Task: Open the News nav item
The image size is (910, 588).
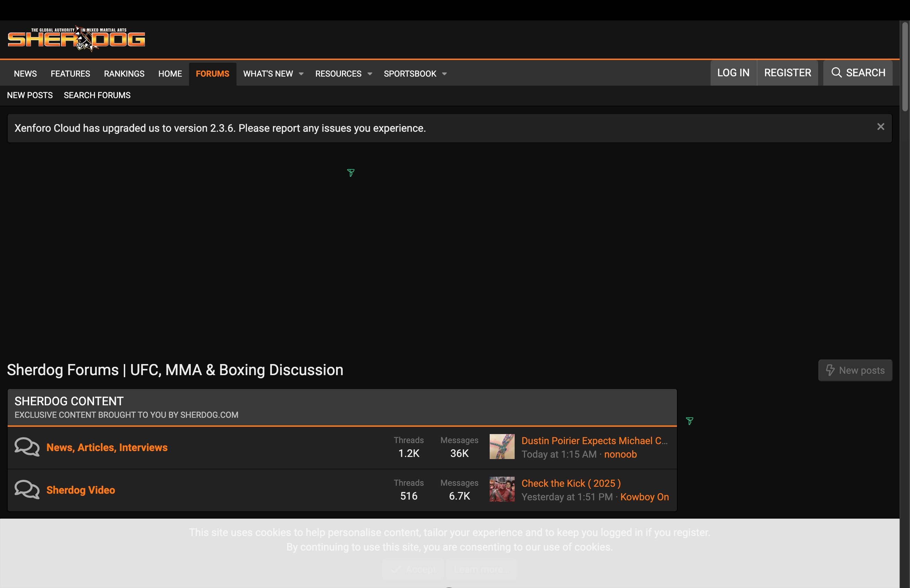Action: coord(25,74)
